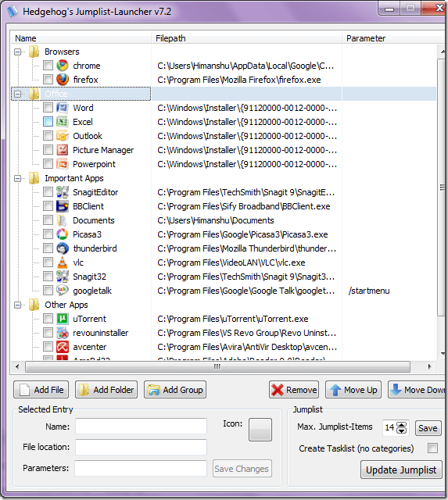
Task: Check the Excel entry checkbox
Action: (48, 122)
